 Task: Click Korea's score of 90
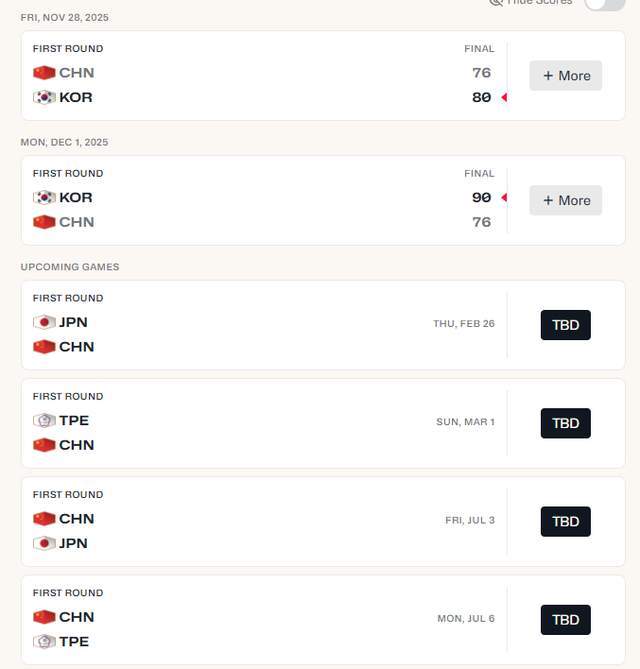(x=481, y=198)
